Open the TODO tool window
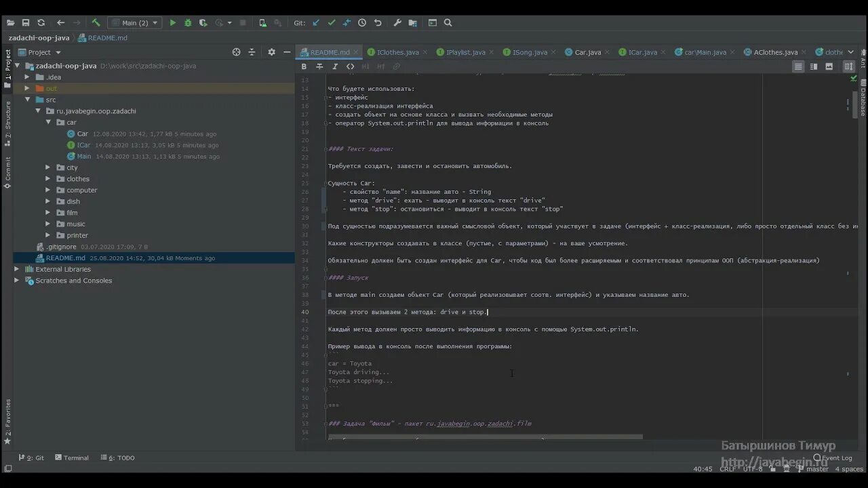Viewport: 868px width, 488px height. [117, 458]
